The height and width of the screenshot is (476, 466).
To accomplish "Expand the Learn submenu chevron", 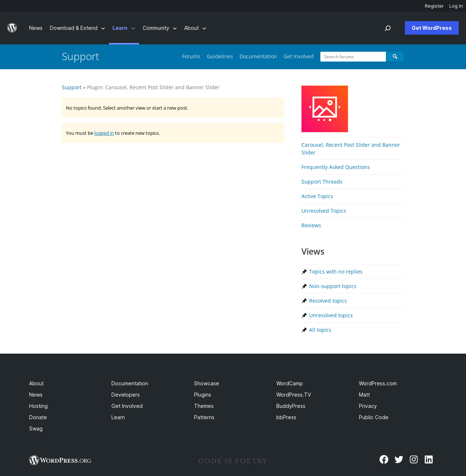I will 133,28.
